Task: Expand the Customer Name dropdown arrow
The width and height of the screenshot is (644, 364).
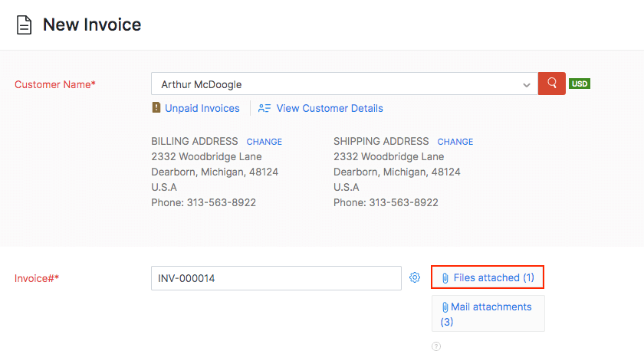Action: [526, 84]
